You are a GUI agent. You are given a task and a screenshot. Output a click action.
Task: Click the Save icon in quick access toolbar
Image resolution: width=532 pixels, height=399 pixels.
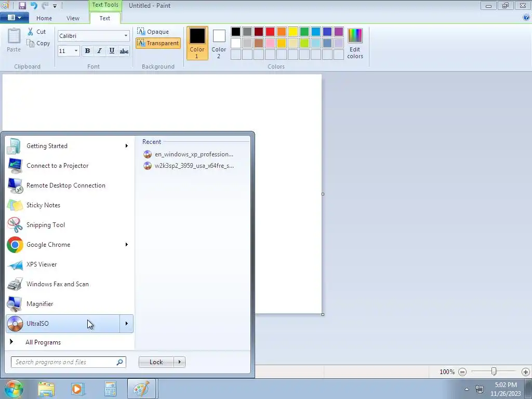22,5
